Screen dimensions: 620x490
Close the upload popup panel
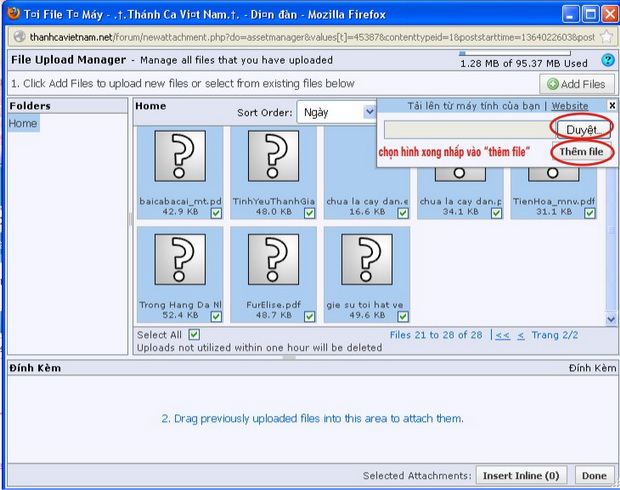click(612, 105)
